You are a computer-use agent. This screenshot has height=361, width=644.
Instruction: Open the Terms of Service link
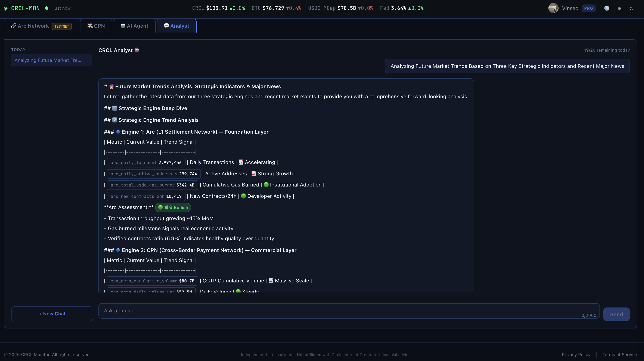(619, 355)
